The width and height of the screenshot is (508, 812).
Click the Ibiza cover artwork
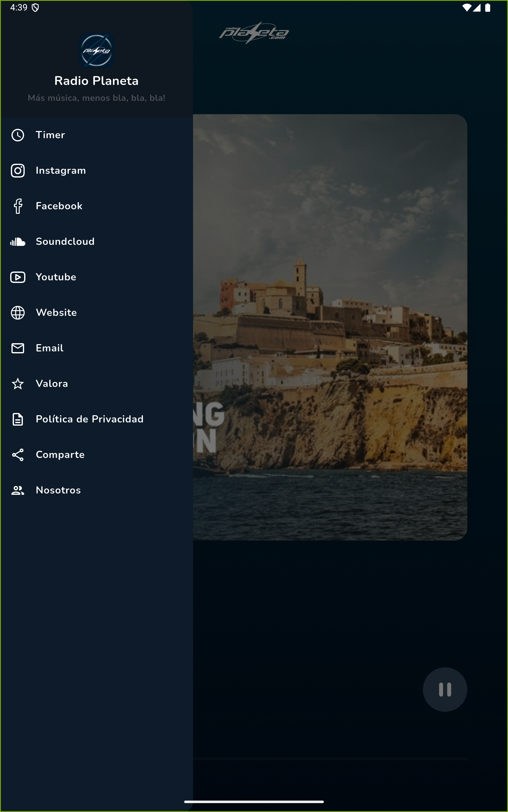click(x=330, y=327)
